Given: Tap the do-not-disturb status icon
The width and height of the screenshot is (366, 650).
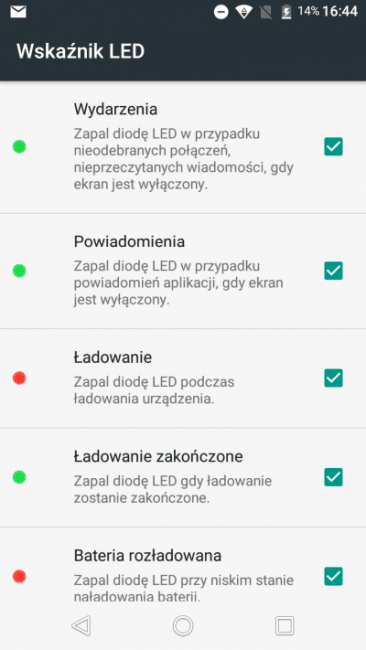Looking at the screenshot, I should (x=221, y=12).
